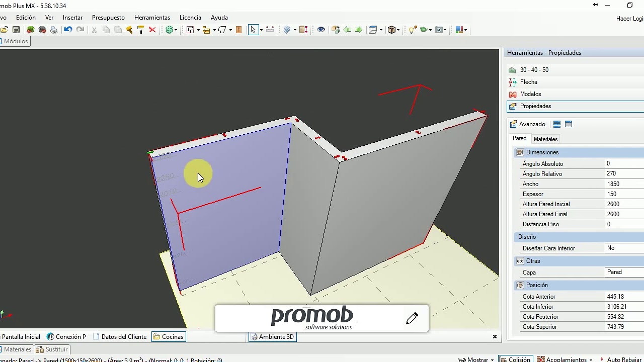Image resolution: width=644 pixels, height=362 pixels.
Task: Click the brown 3D box module icon
Action: (x=392, y=30)
